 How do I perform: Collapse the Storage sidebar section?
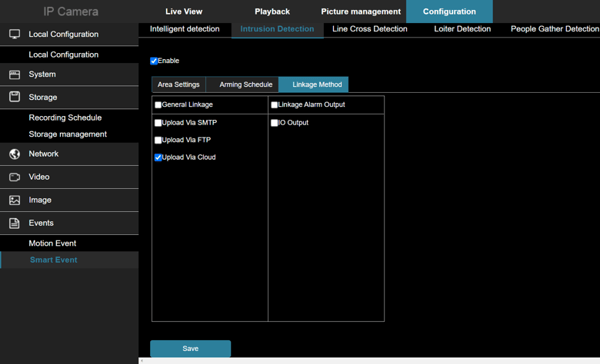click(x=69, y=97)
